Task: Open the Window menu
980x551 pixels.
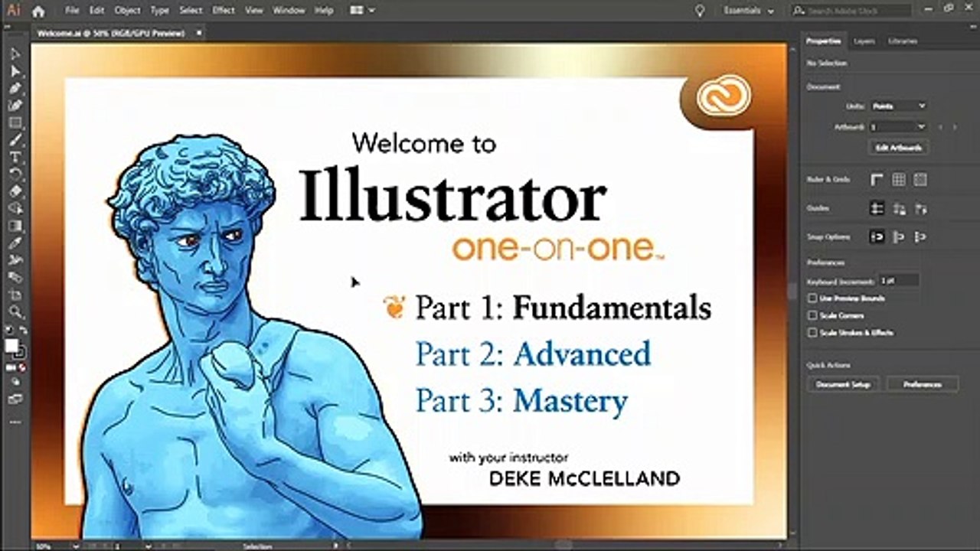Action: (x=289, y=11)
